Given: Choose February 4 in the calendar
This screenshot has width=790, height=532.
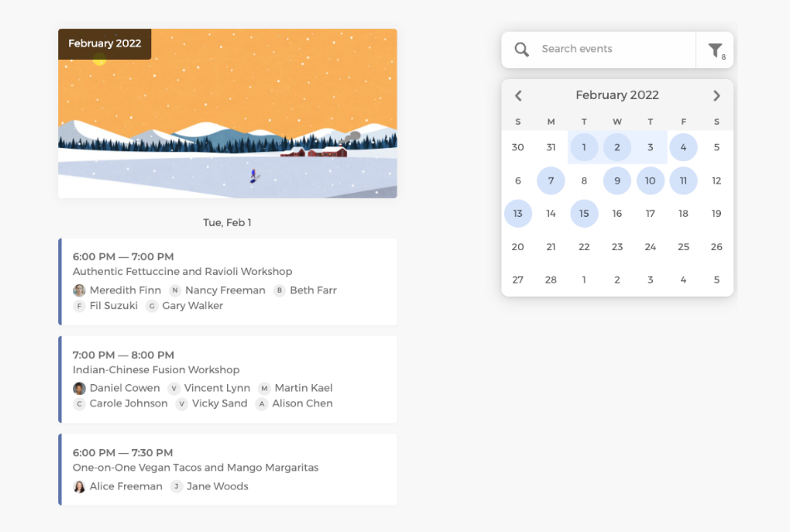Looking at the screenshot, I should coord(684,147).
